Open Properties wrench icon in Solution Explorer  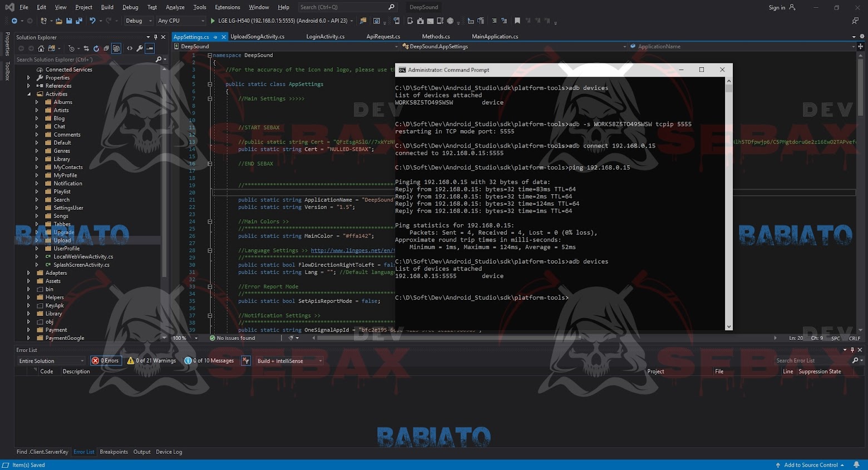140,48
